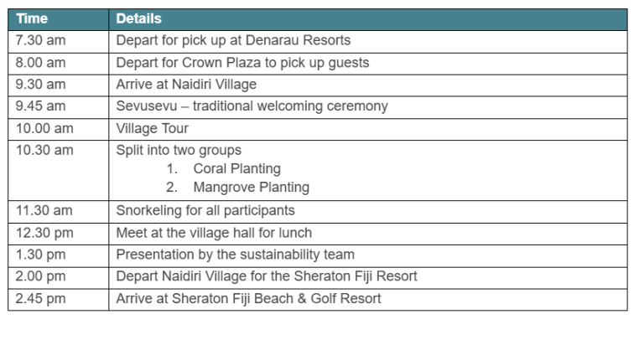Click the Village Tour entry
Image resolution: width=644 pixels, height=345 pixels.
pos(153,129)
